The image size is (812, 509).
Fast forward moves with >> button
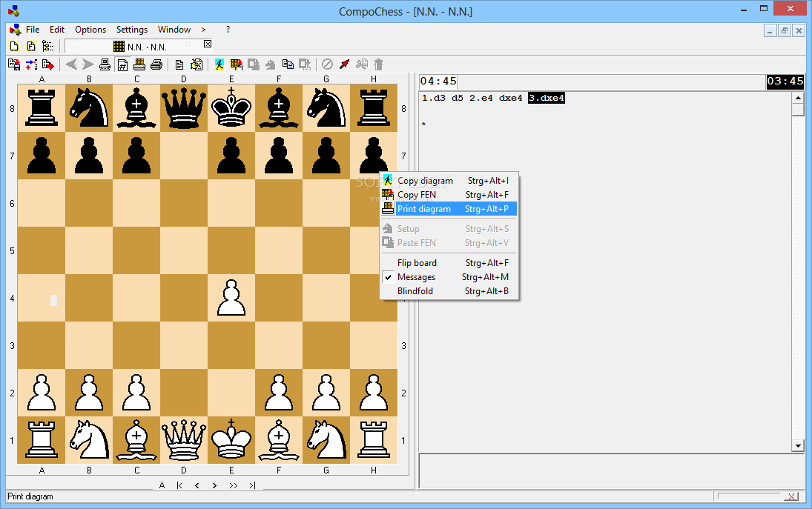[233, 485]
